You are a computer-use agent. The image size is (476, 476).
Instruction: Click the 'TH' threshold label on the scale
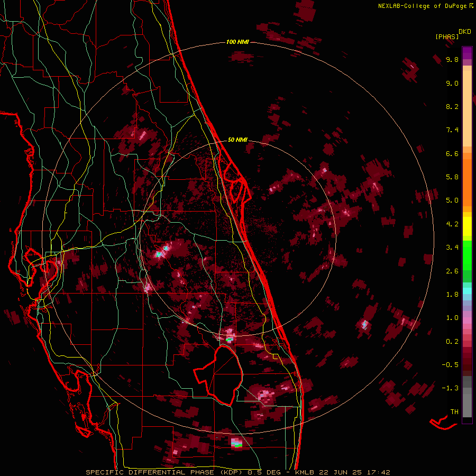pyautogui.click(x=454, y=412)
